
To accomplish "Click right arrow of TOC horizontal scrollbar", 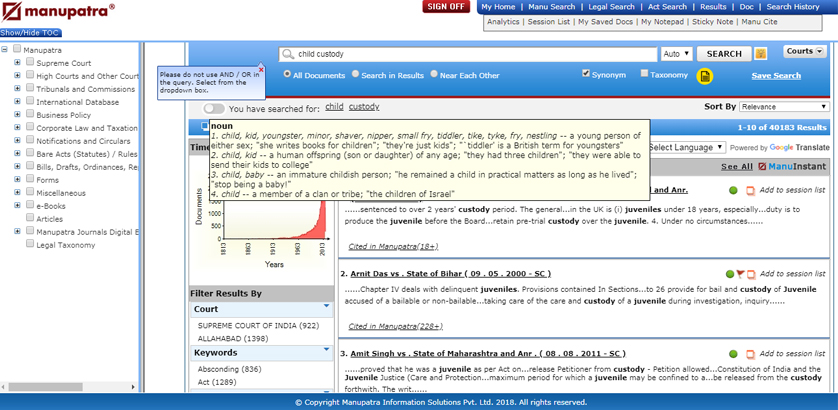I will pyautogui.click(x=133, y=386).
